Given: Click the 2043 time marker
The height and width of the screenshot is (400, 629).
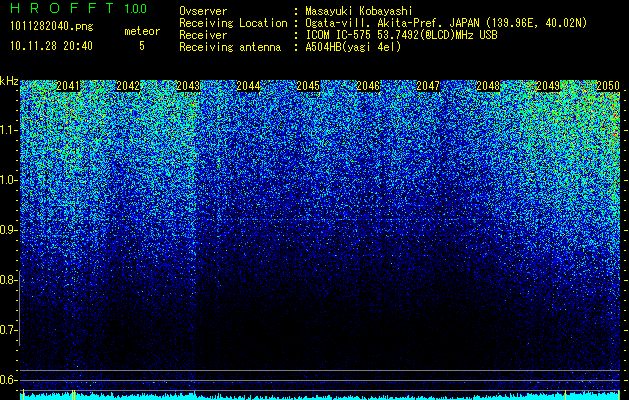Looking at the screenshot, I should click(x=188, y=86).
